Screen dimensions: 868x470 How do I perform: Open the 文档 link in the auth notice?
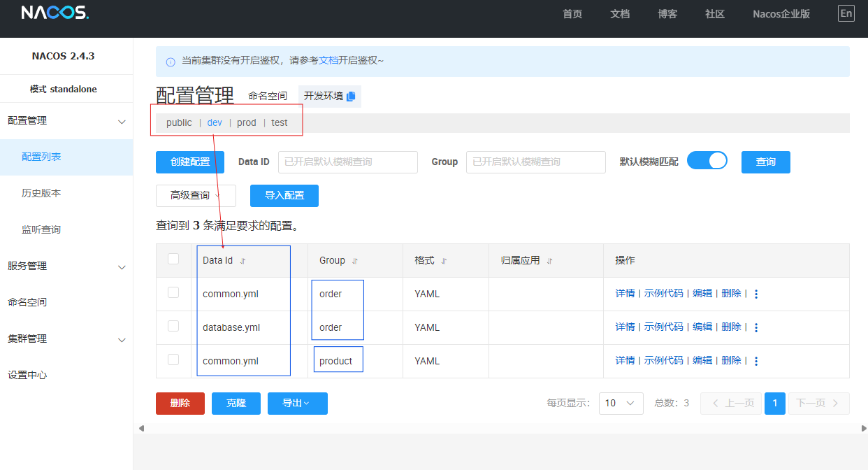tap(328, 61)
